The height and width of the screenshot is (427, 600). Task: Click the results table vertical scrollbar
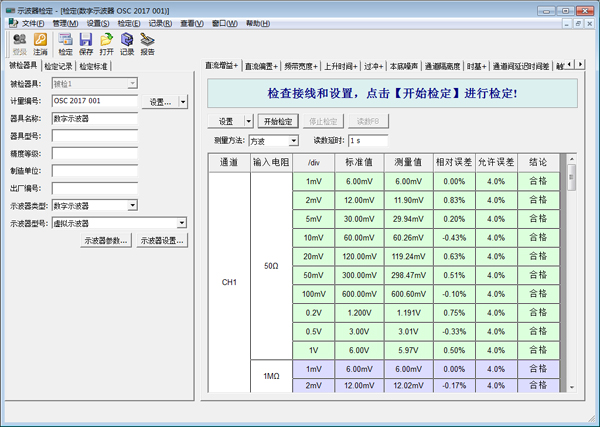[571, 270]
